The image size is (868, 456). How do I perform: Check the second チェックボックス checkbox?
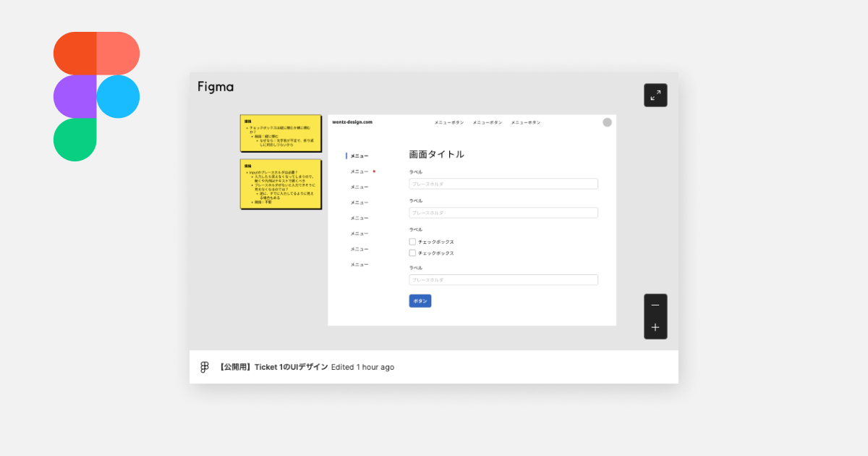click(412, 253)
